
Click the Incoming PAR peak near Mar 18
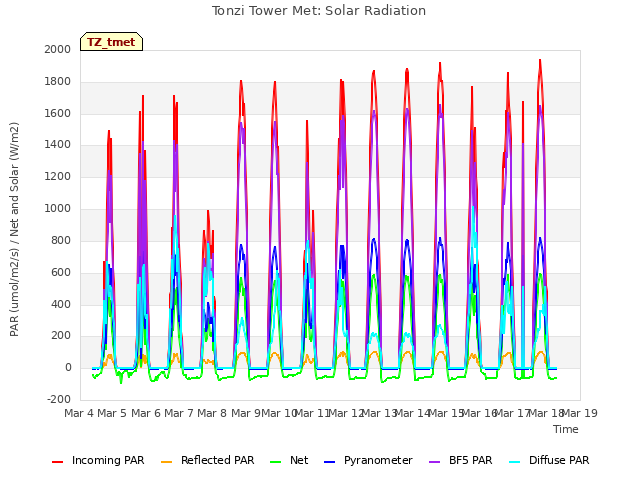click(x=540, y=61)
